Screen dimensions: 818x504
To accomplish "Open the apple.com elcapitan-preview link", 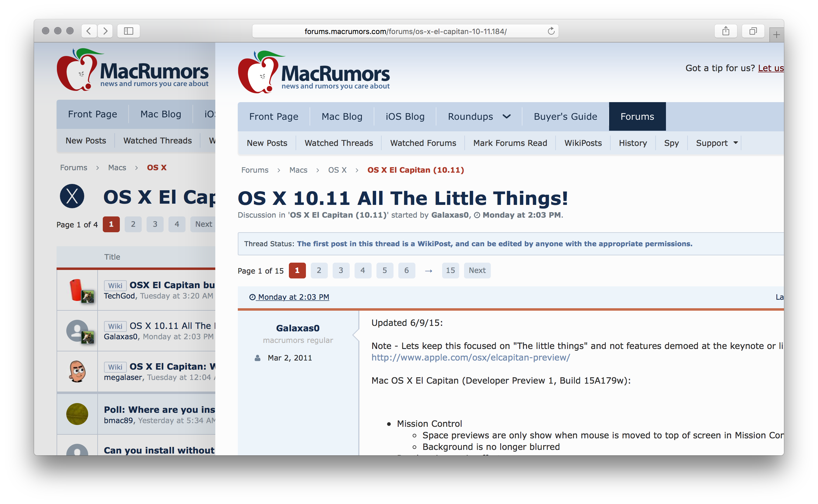I will (470, 357).
